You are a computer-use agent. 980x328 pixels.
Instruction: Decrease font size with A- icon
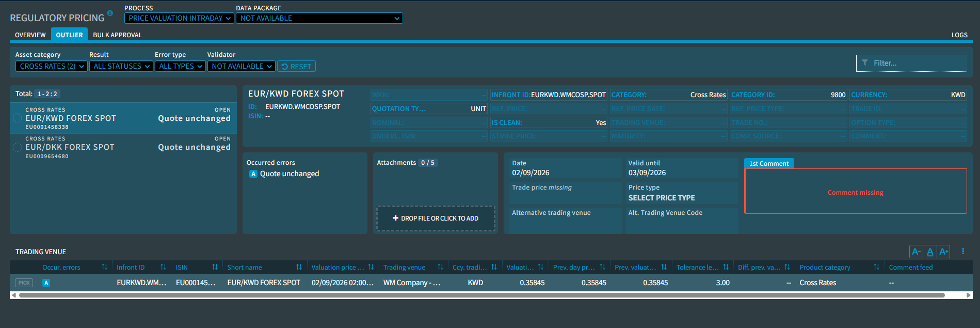(x=916, y=252)
